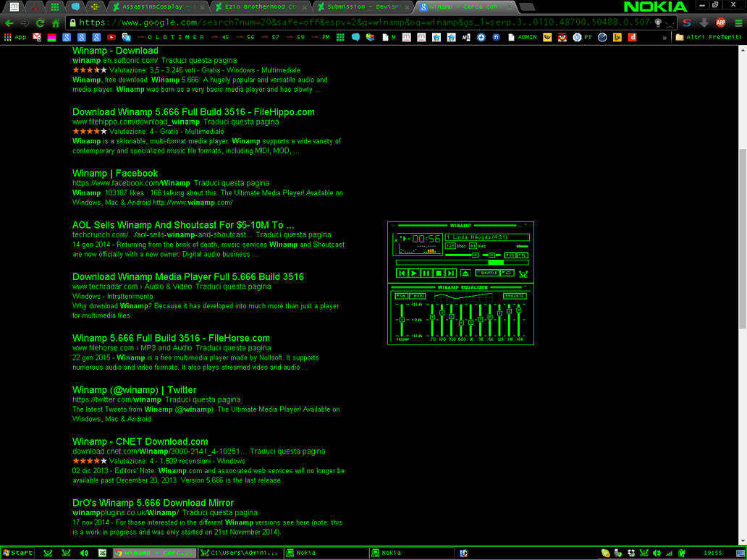Open the Start menu
The height and width of the screenshot is (560, 747).
pos(17,553)
